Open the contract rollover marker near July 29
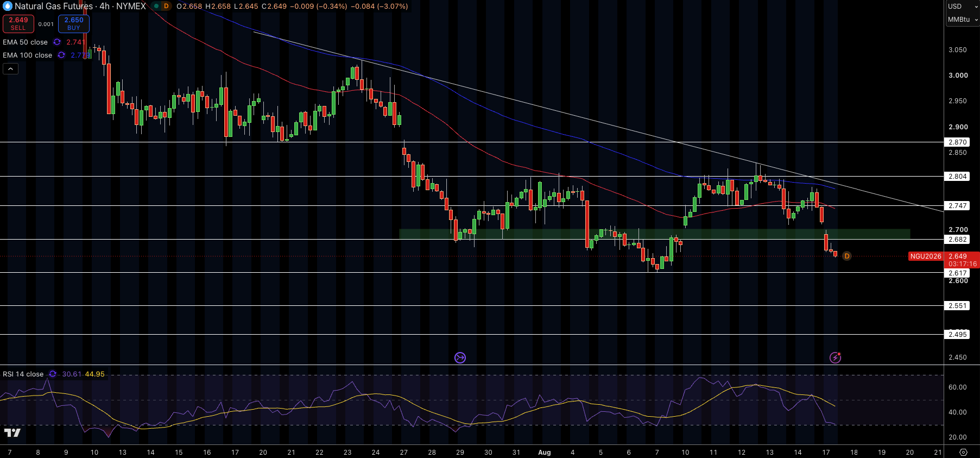 [x=460, y=357]
